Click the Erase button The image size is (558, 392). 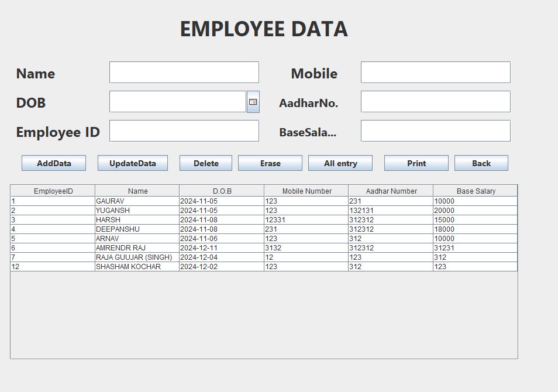270,163
